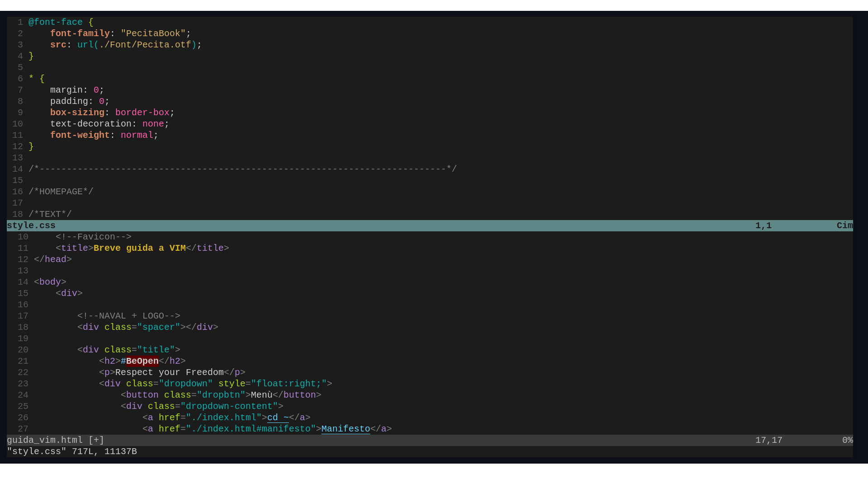Click the 'float:right;' style string
Image resolution: width=868 pixels, height=488 pixels.
click(x=288, y=384)
